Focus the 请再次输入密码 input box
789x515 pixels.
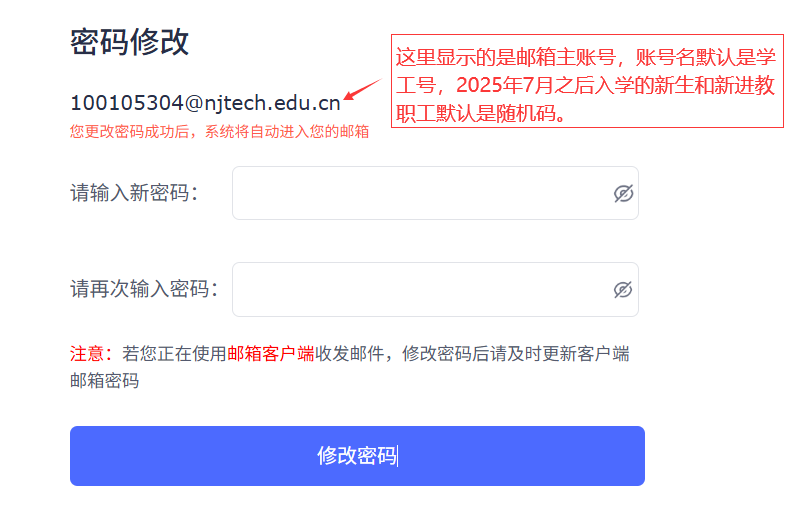coord(435,289)
